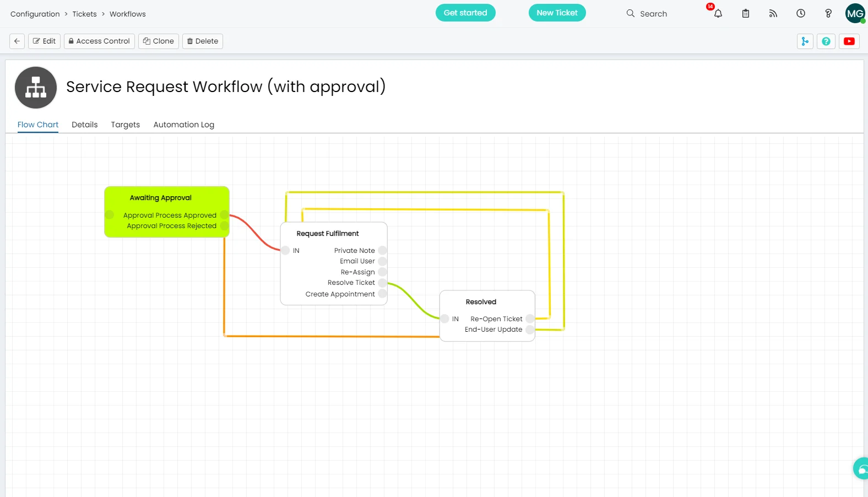Open Access Control settings

coord(99,41)
